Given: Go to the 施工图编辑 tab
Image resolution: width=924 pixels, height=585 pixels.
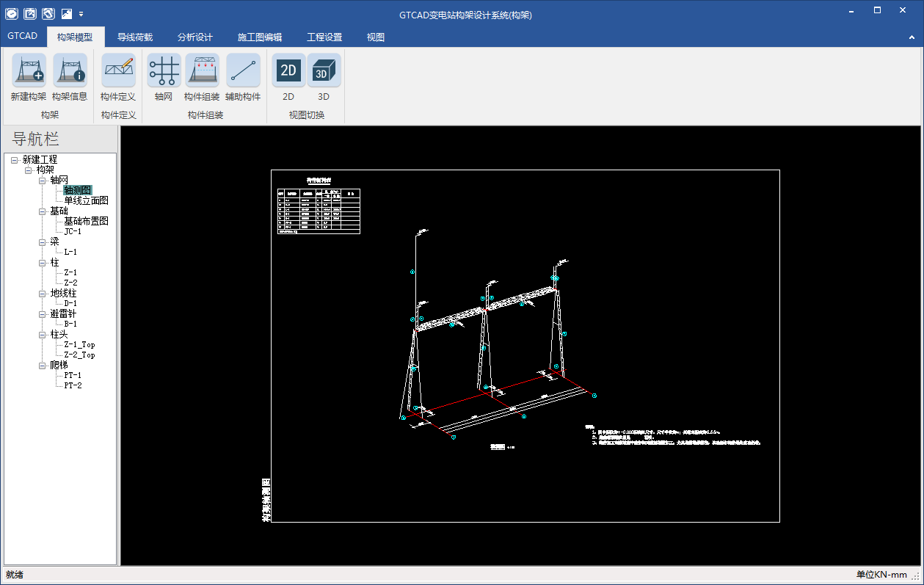Looking at the screenshot, I should [260, 37].
